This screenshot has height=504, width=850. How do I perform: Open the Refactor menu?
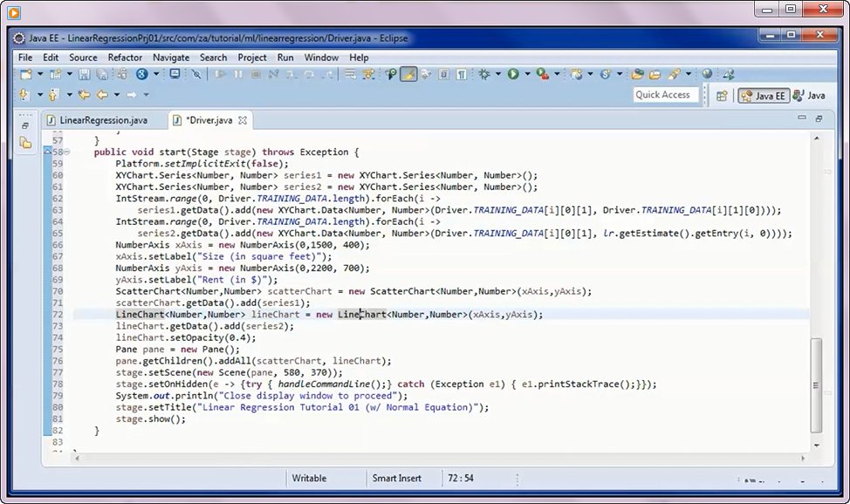coord(125,58)
